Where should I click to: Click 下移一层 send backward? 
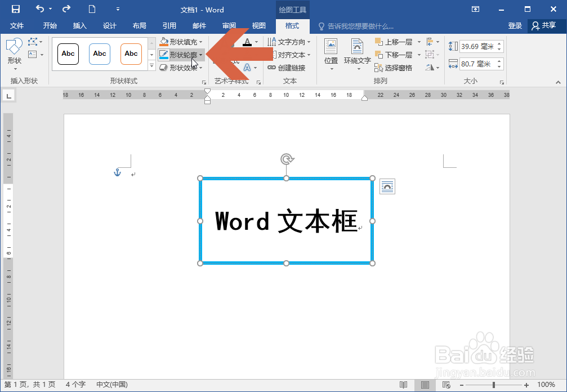tap(394, 55)
